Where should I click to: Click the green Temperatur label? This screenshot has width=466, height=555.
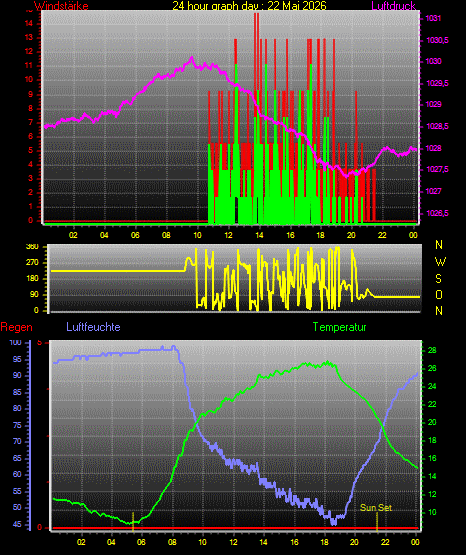click(339, 327)
